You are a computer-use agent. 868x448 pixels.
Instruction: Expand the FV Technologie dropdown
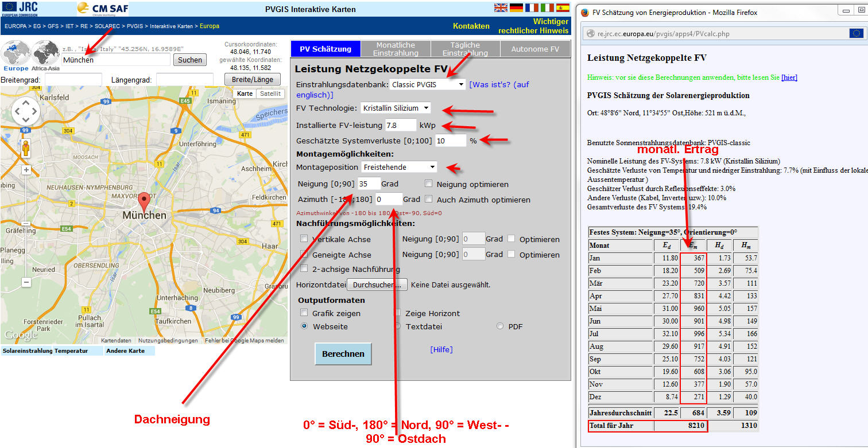click(x=396, y=108)
